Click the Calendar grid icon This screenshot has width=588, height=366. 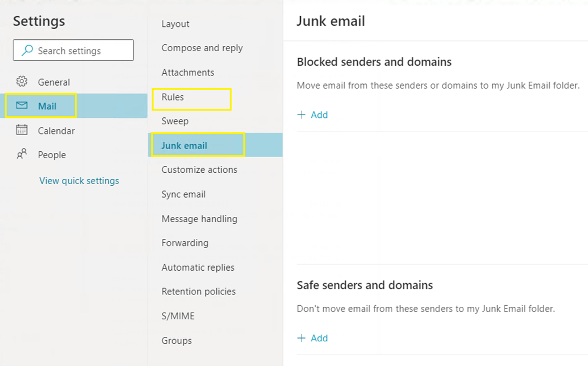click(x=22, y=130)
